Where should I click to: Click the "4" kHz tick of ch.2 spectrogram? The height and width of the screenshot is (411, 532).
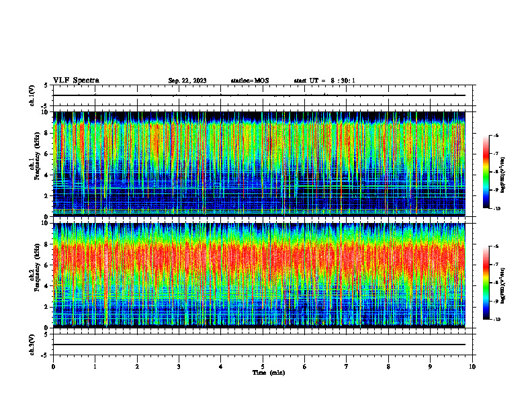pyautogui.click(x=47, y=286)
